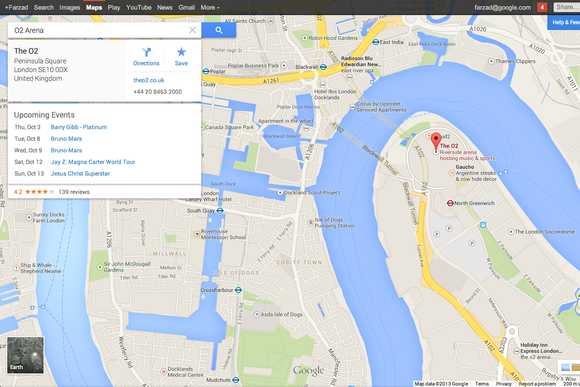Click the Privacy link at map bottom
The width and height of the screenshot is (580, 387).
[503, 384]
